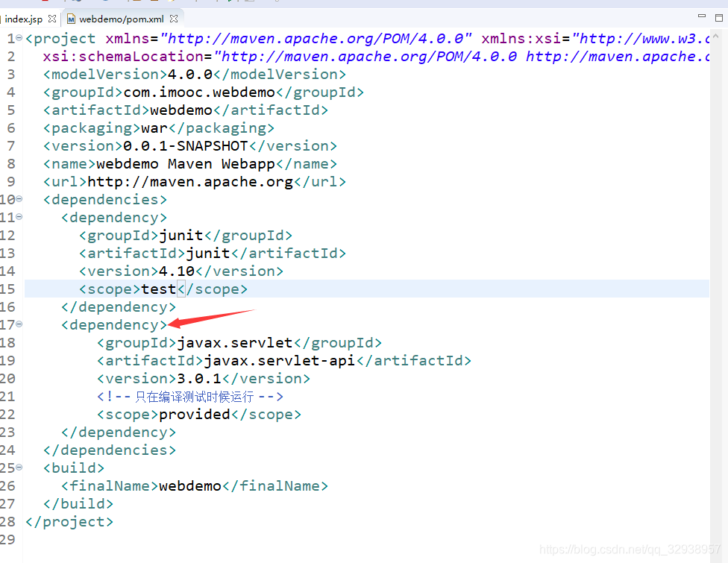Click the 3.0.1 version value

point(199,379)
